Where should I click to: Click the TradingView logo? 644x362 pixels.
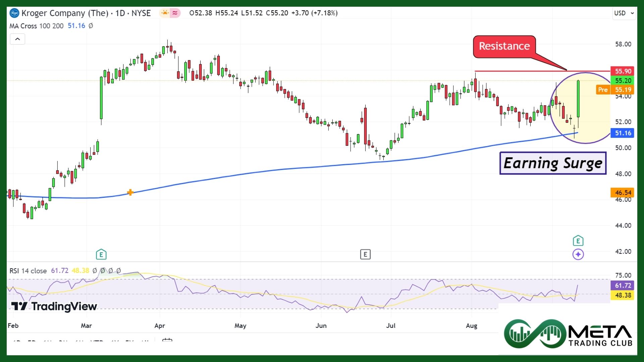(x=54, y=306)
